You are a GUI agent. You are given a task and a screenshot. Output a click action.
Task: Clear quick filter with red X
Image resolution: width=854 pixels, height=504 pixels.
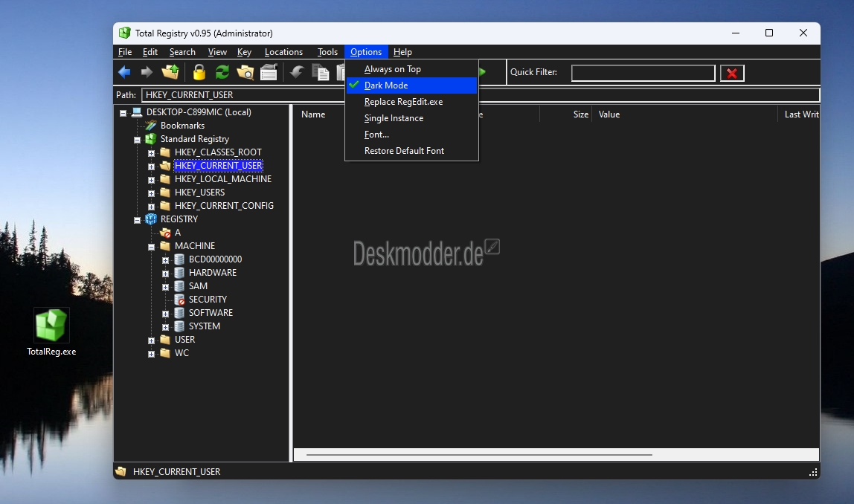click(x=732, y=73)
